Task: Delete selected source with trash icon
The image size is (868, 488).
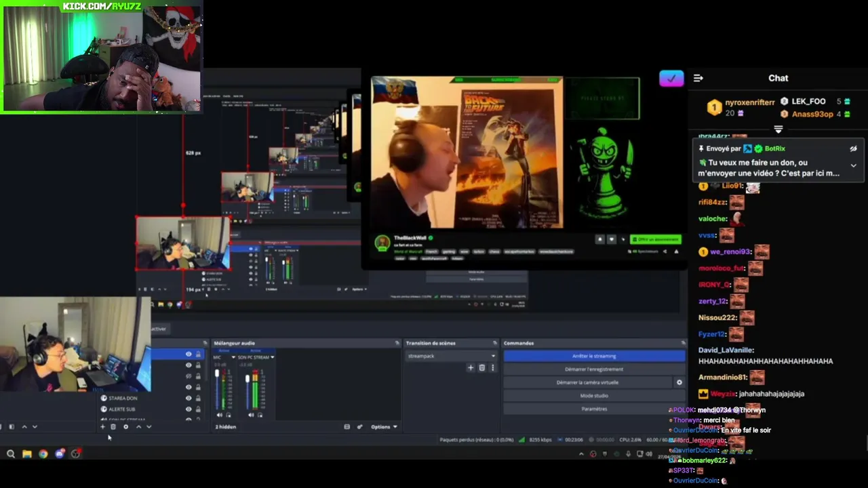Action: pos(113,427)
